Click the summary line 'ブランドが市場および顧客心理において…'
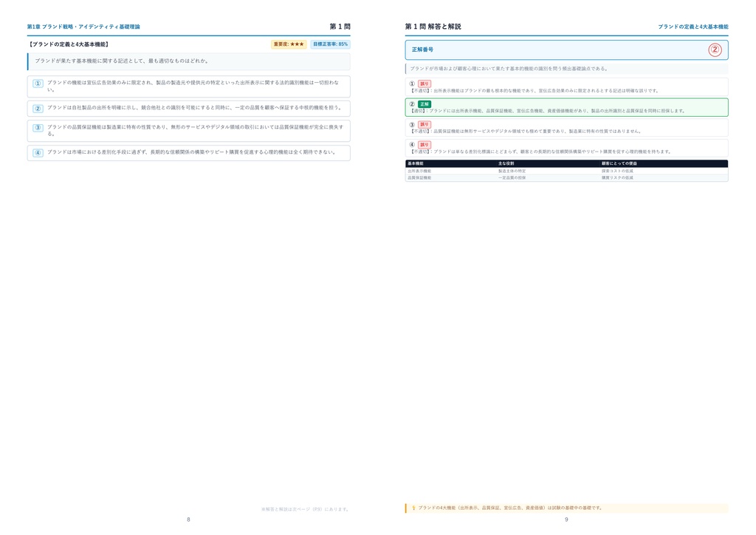The width and height of the screenshot is (756, 535). pos(509,69)
